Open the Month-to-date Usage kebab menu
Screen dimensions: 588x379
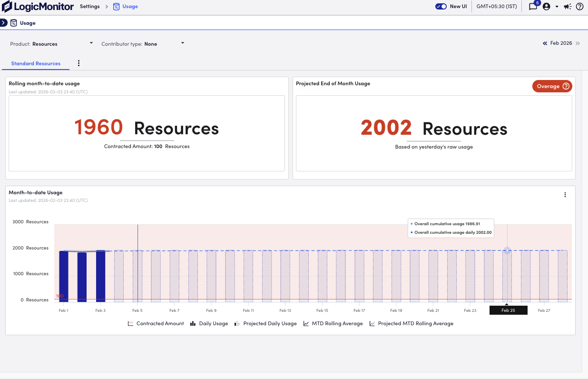(565, 194)
